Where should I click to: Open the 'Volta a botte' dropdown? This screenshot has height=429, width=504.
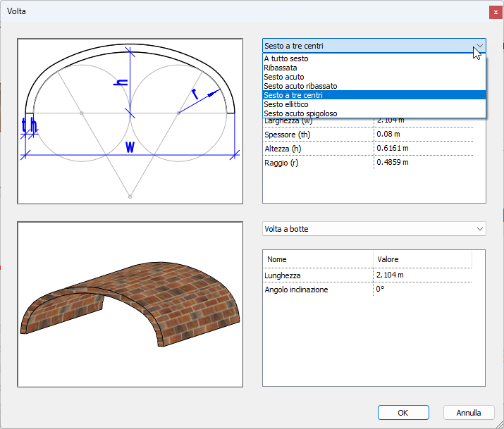pyautogui.click(x=374, y=229)
